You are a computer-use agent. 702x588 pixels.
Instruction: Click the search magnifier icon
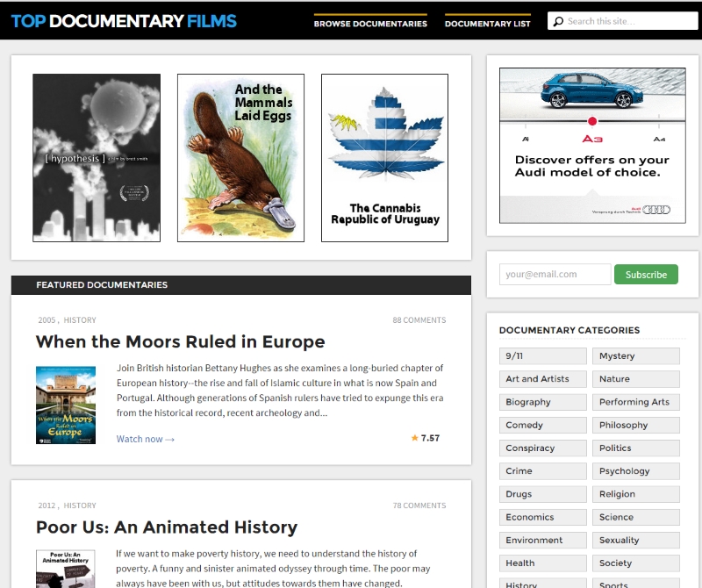pyautogui.click(x=558, y=21)
